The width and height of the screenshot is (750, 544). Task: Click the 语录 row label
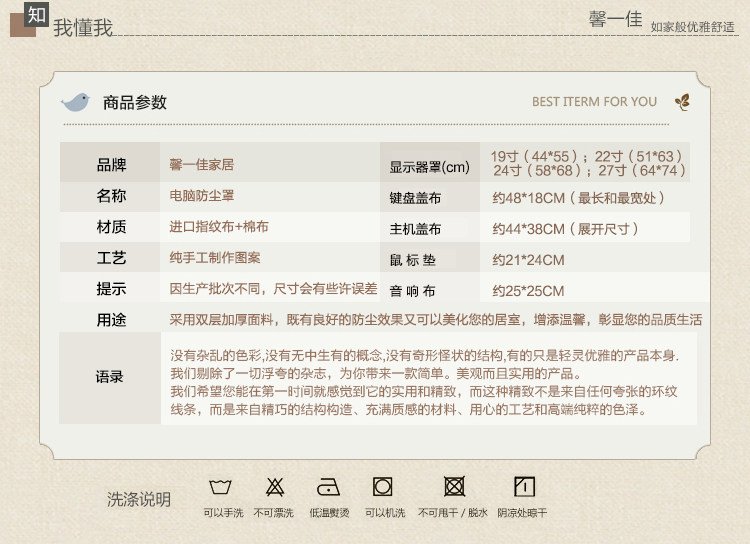(110, 377)
